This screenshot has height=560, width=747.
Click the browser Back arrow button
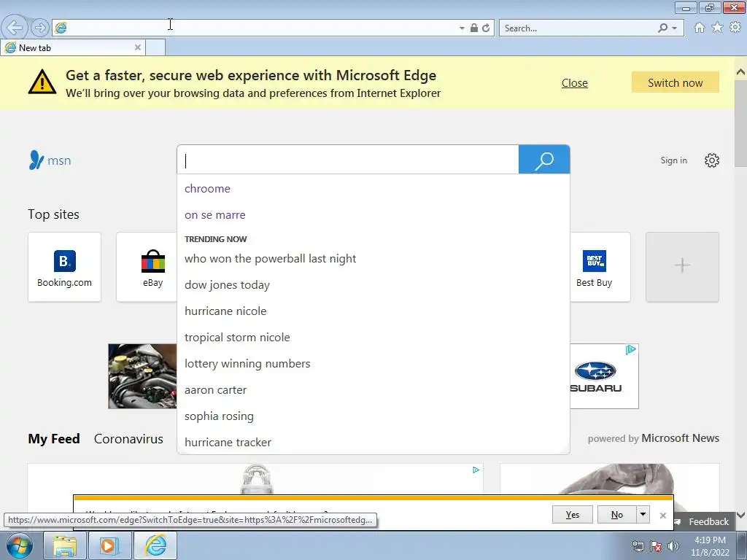[15, 27]
